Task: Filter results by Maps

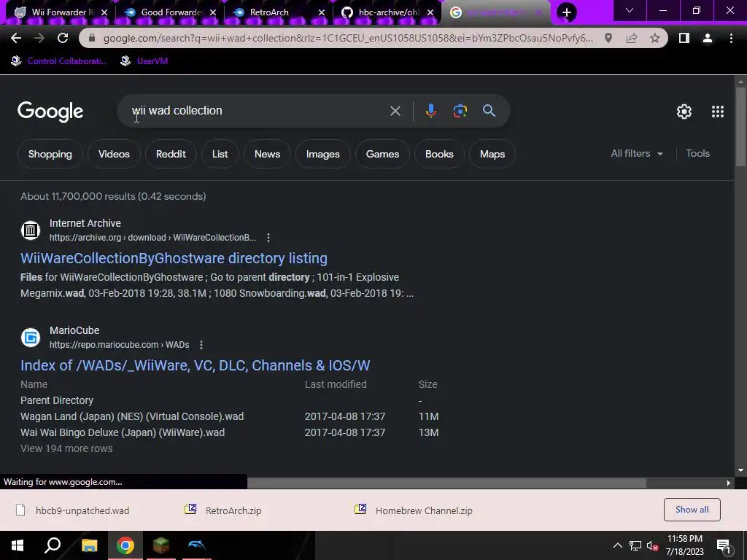Action: pos(492,154)
